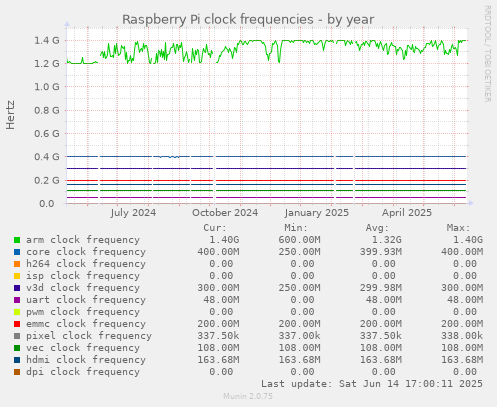Click the graph title 'Raspberry Pi clock frequencies - by year'
This screenshot has width=497, height=407.
[x=248, y=20]
